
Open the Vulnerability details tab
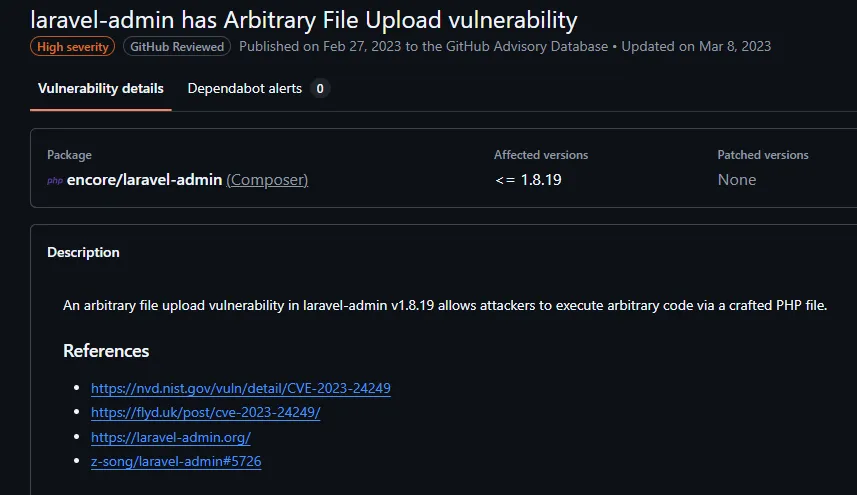pos(101,89)
